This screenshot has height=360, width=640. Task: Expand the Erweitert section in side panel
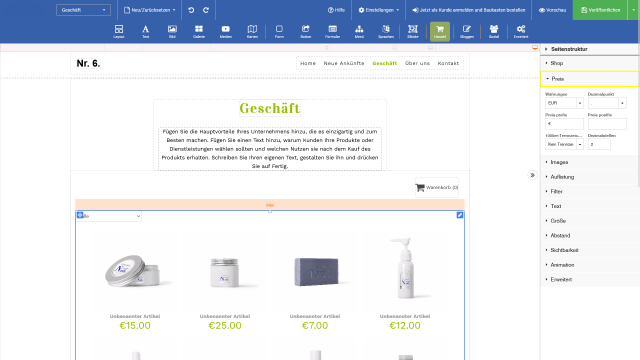[x=589, y=280]
